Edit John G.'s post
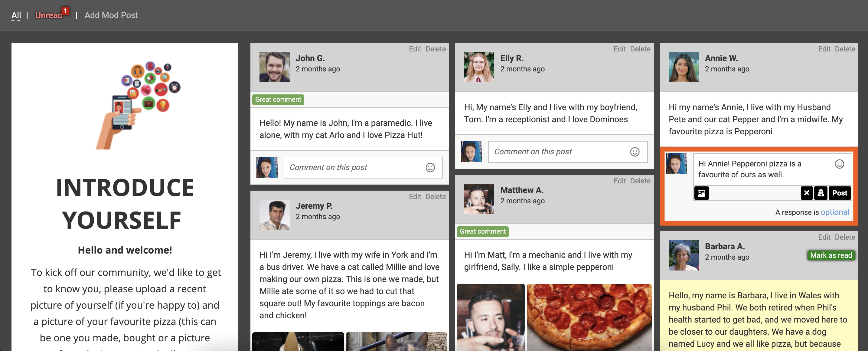 [x=415, y=49]
